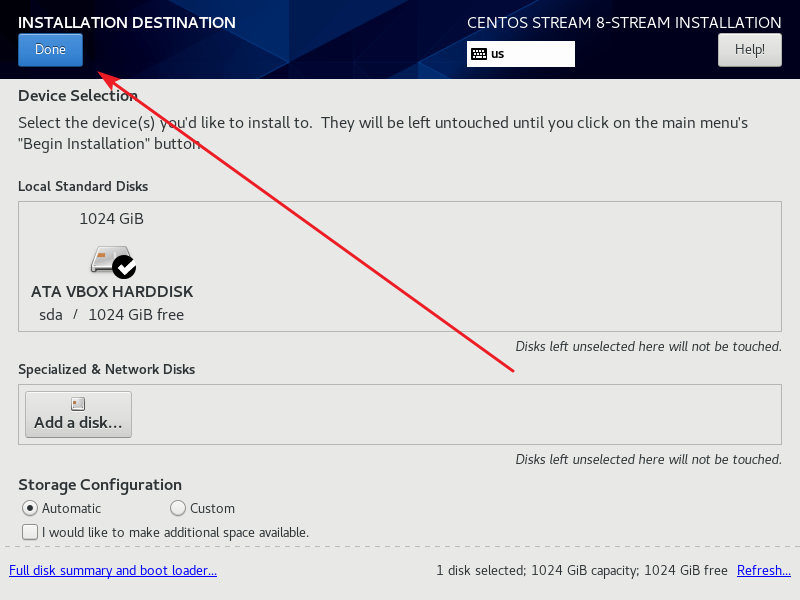Click the Done button

coord(50,49)
